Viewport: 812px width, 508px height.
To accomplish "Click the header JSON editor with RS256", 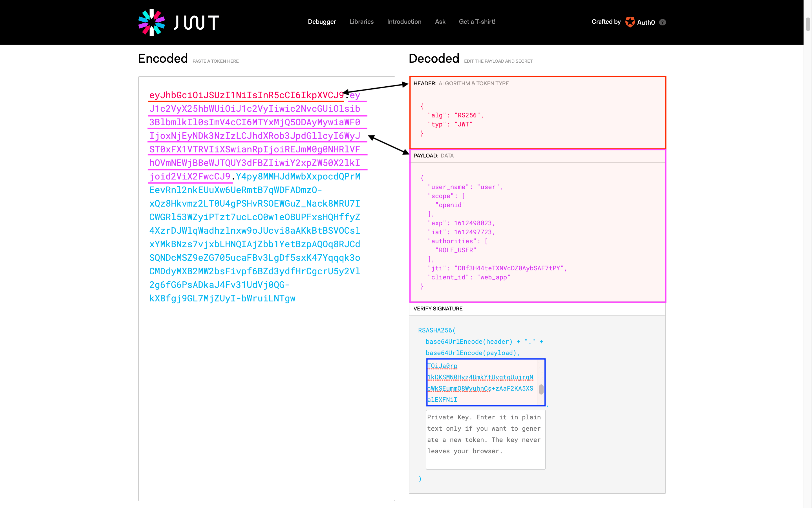I will (x=538, y=119).
